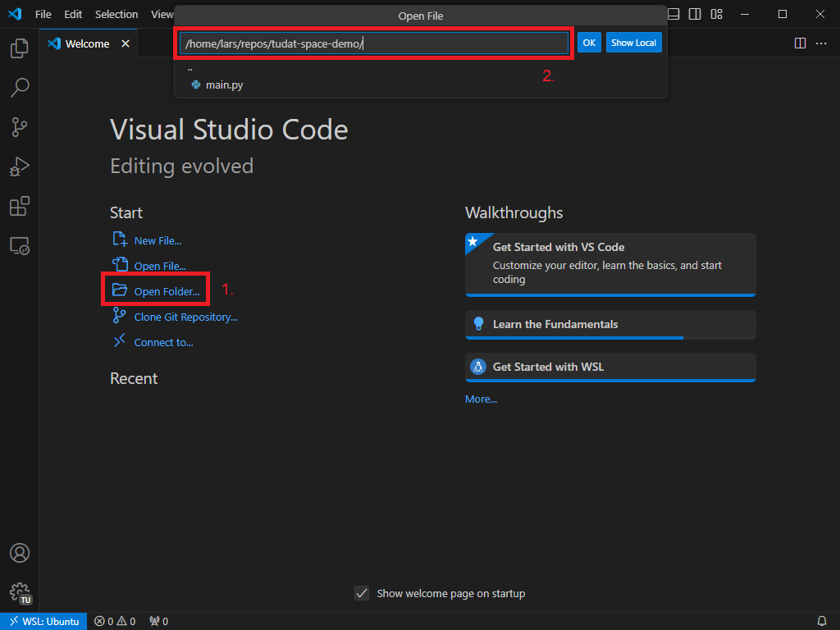Open the Manage gear icon
This screenshot has height=630, width=840.
(21, 593)
